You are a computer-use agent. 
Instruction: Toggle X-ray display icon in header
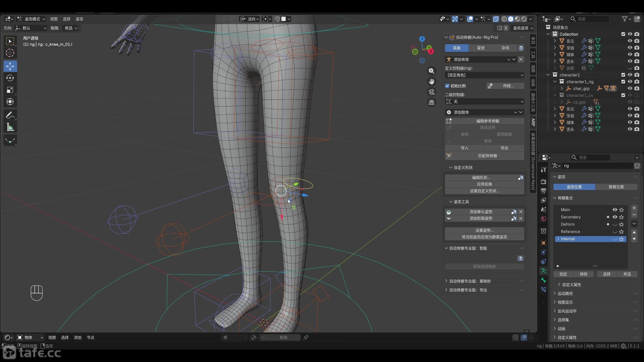pos(496,19)
